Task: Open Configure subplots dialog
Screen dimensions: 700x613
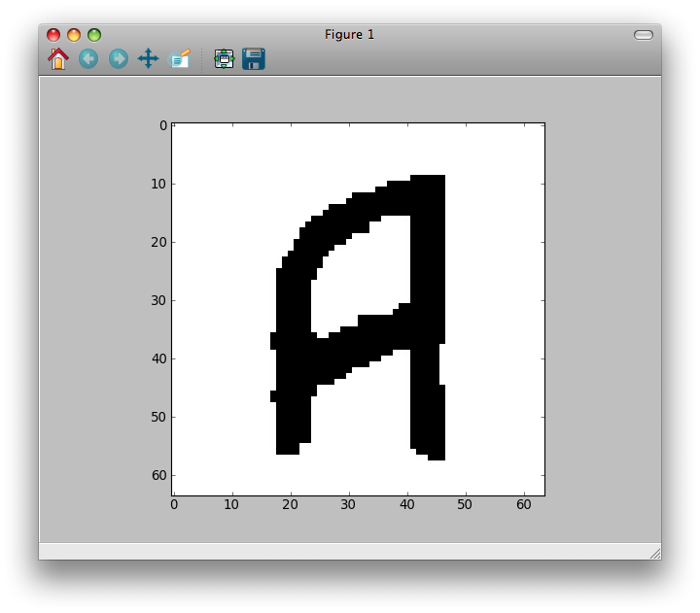Action: 225,59
